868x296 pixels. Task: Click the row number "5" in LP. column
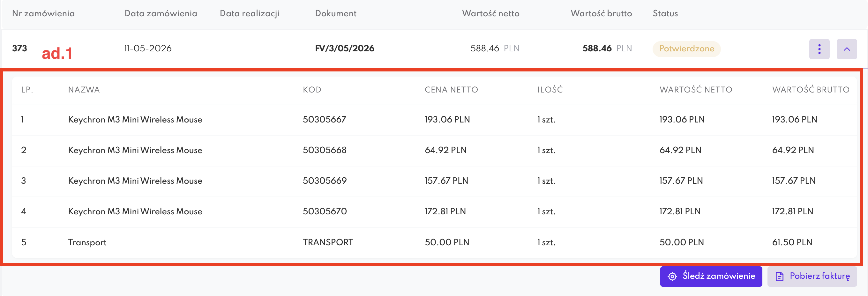(x=24, y=242)
